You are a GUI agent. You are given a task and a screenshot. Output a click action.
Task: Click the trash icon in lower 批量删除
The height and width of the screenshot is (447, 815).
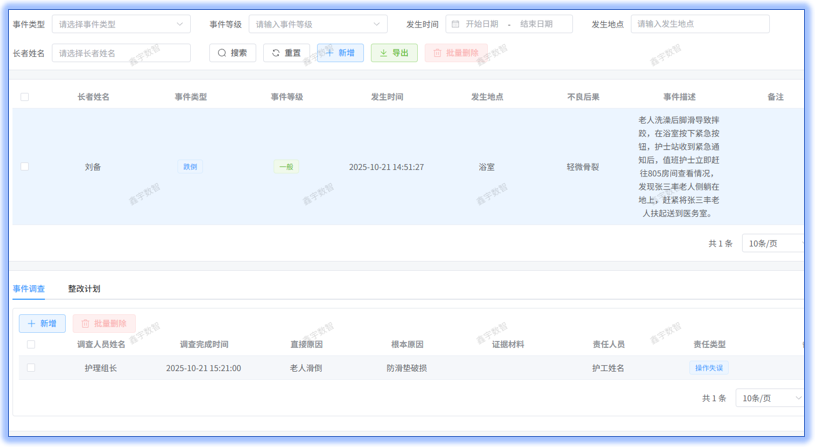tap(84, 324)
